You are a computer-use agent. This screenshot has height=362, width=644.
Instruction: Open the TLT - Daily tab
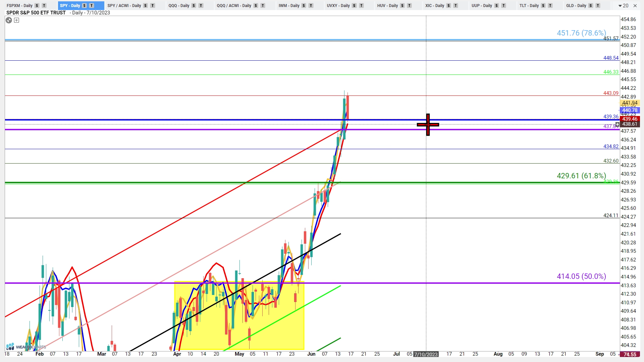click(529, 6)
